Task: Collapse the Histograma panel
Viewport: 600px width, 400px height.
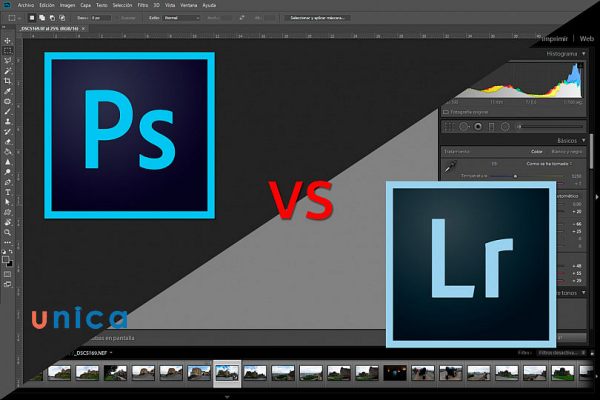Action: pyautogui.click(x=584, y=54)
